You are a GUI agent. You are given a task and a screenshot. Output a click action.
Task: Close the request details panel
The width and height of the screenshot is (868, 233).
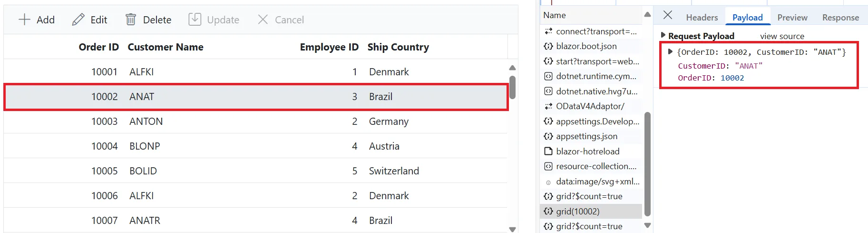(668, 15)
